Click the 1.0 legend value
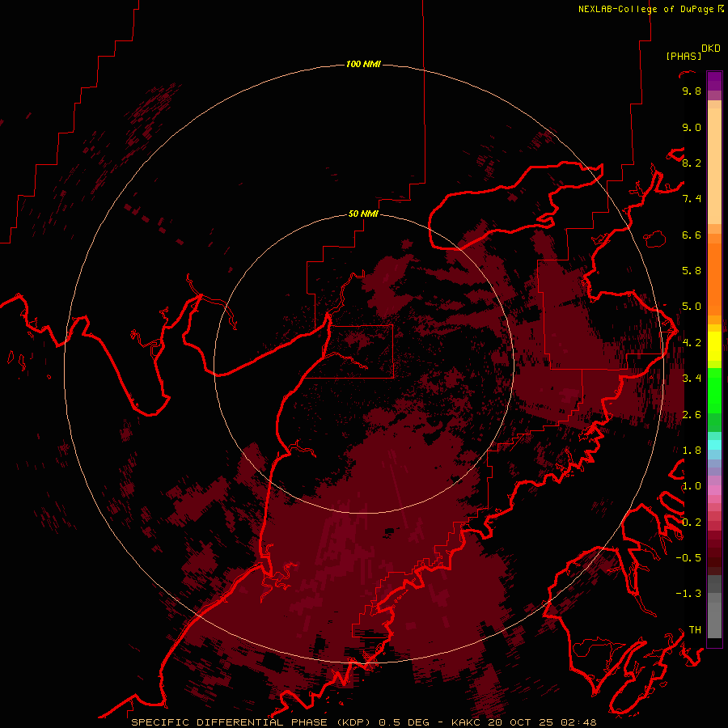The width and height of the screenshot is (728, 728). pos(692,486)
